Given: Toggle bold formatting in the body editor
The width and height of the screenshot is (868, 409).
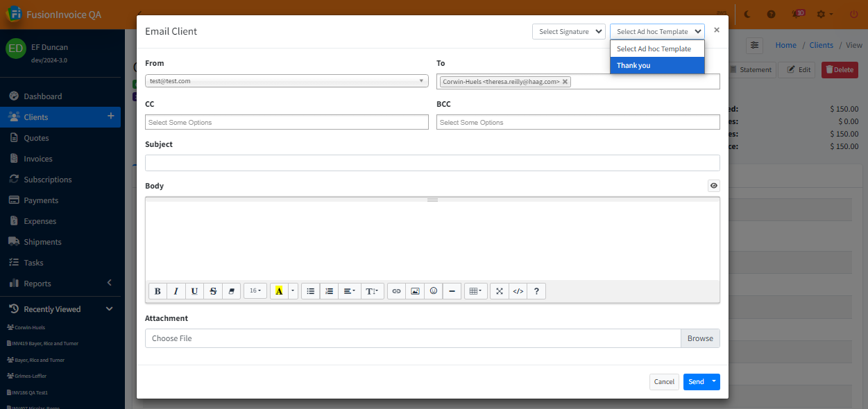Looking at the screenshot, I should (x=158, y=291).
